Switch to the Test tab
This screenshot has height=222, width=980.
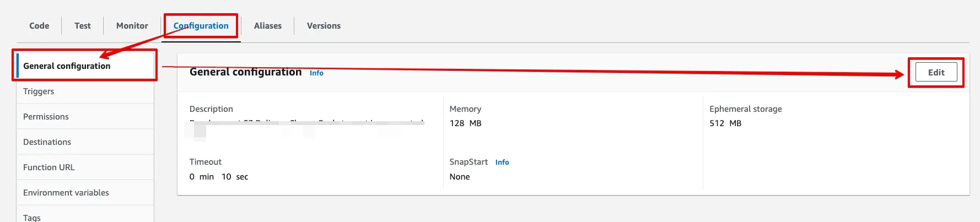click(x=83, y=26)
